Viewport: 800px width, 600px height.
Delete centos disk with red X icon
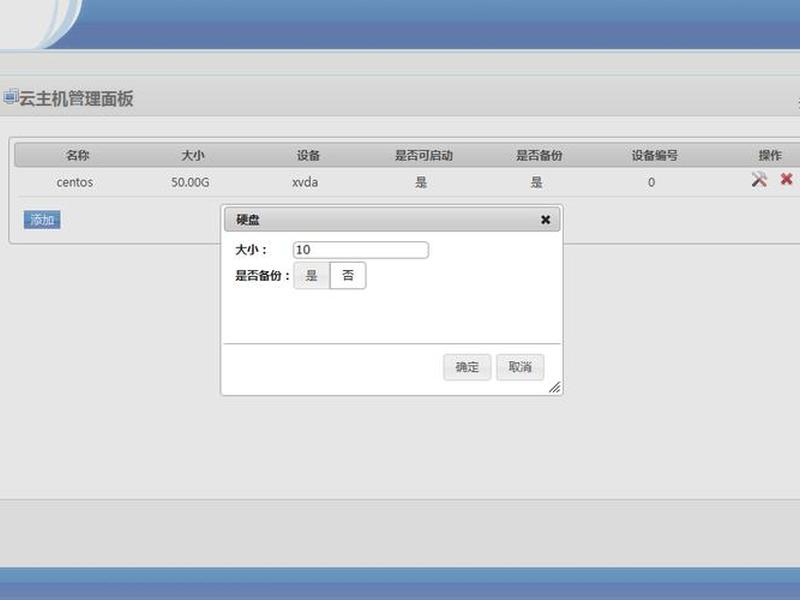click(786, 179)
